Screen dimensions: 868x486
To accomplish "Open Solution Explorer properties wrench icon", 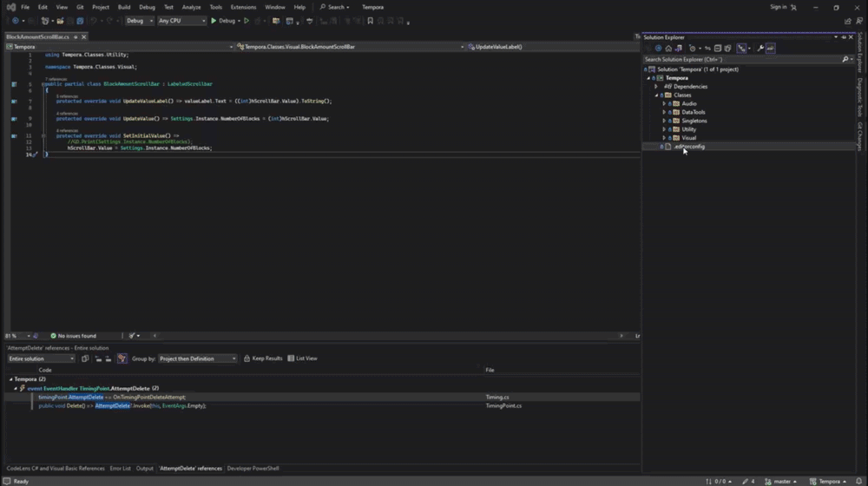I will coord(760,49).
